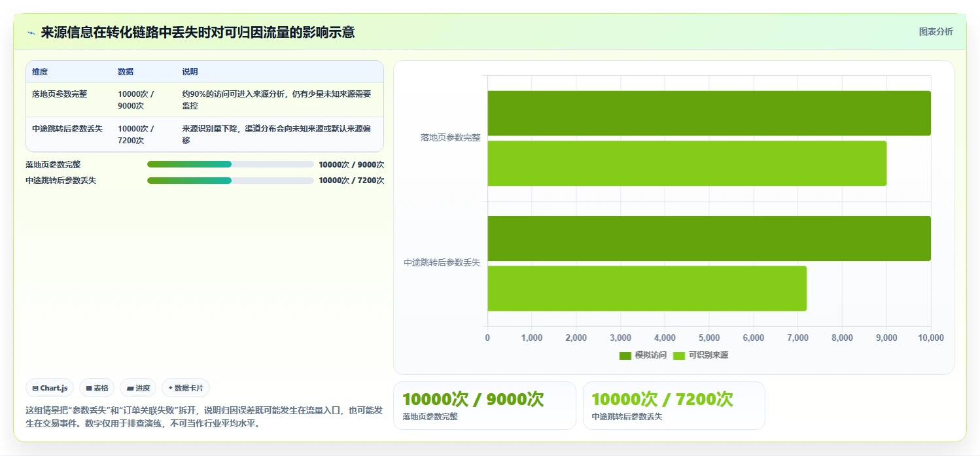Click the x-axis tick 1,000

532,338
